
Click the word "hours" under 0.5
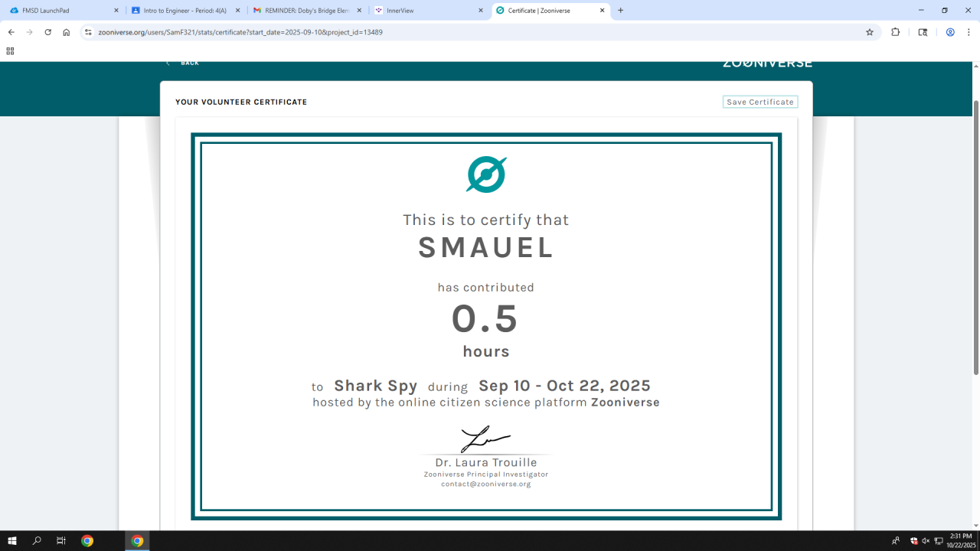(x=486, y=351)
